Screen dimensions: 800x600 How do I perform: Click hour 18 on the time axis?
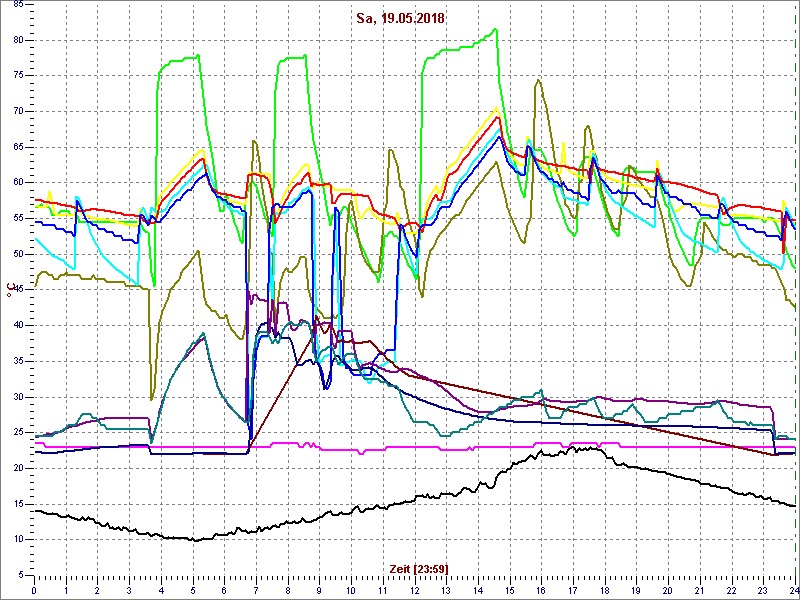click(604, 590)
